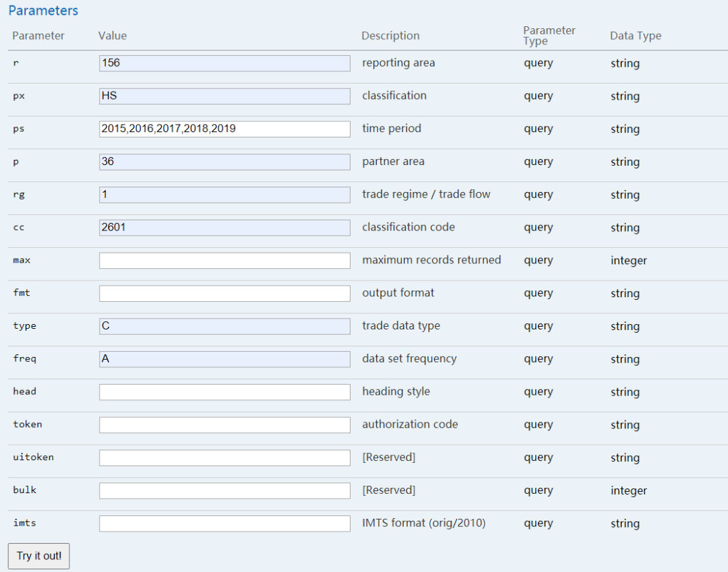728x572 pixels.
Task: Click the 'Parameters' section heading
Action: pyautogui.click(x=43, y=11)
